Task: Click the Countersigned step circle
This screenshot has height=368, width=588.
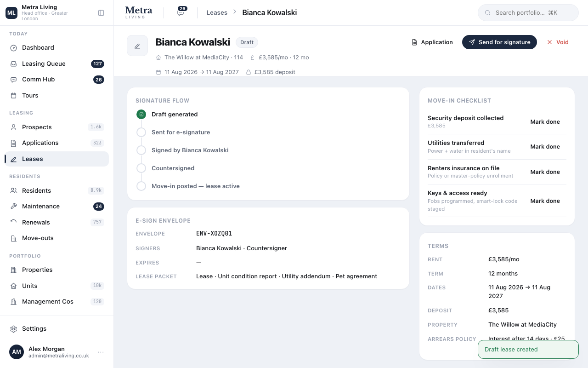Action: point(141,168)
